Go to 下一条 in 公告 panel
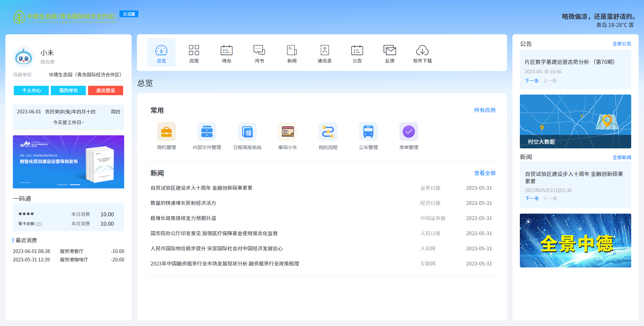The height and width of the screenshot is (326, 644). pyautogui.click(x=531, y=81)
